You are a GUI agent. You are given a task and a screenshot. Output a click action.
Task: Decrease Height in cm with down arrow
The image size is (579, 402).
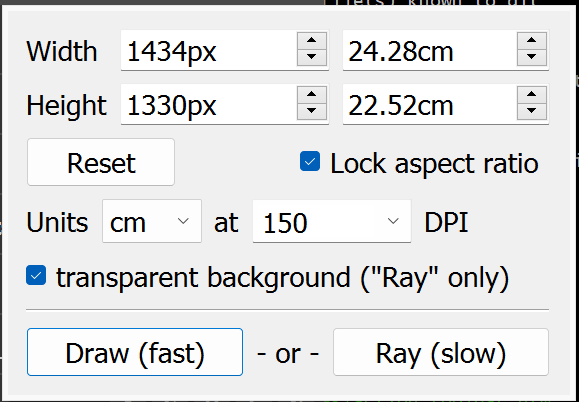(532, 111)
